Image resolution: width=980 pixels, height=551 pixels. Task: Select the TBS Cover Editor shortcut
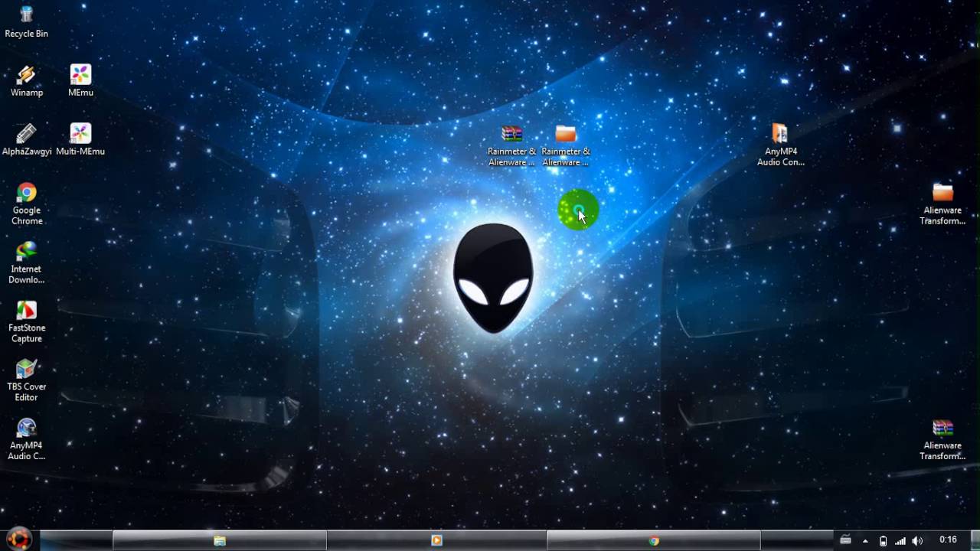[27, 380]
